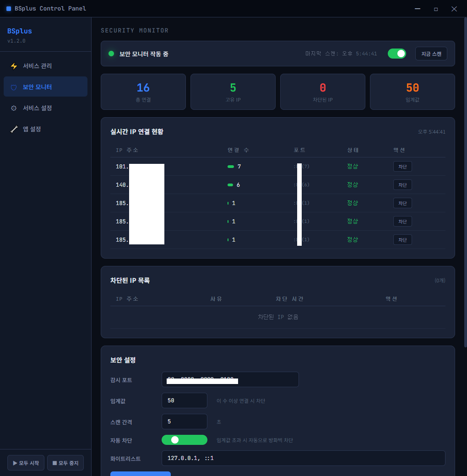The width and height of the screenshot is (467, 476).
Task: Click the 지금 스캔 button
Action: (x=431, y=54)
